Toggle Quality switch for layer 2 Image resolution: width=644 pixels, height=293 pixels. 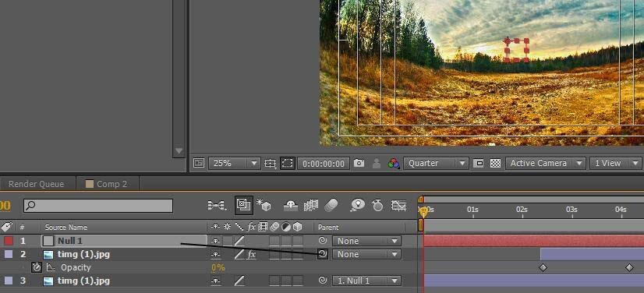[x=239, y=254]
